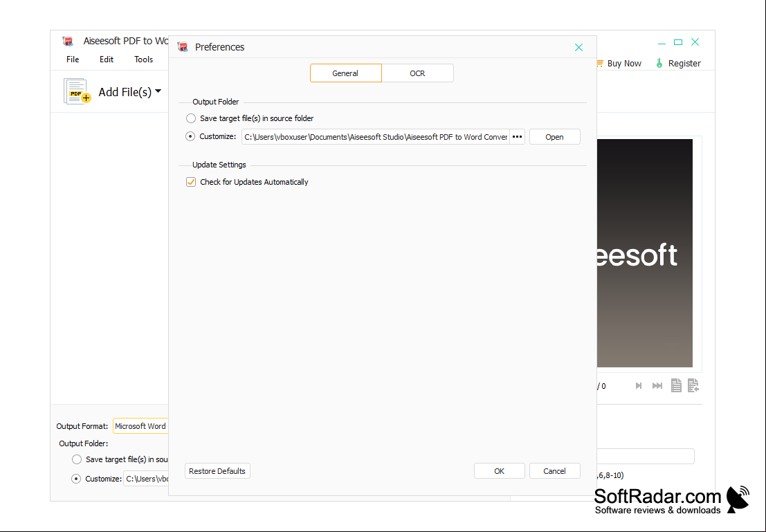Click the Aiseesoft preview thumbnail
Viewport: 766px width, 532px height.
[x=644, y=253]
